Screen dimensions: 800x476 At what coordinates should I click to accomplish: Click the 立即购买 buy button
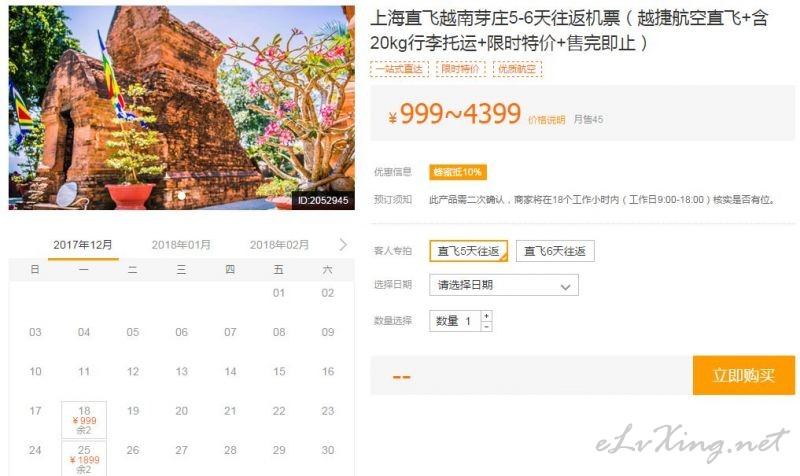coord(743,375)
